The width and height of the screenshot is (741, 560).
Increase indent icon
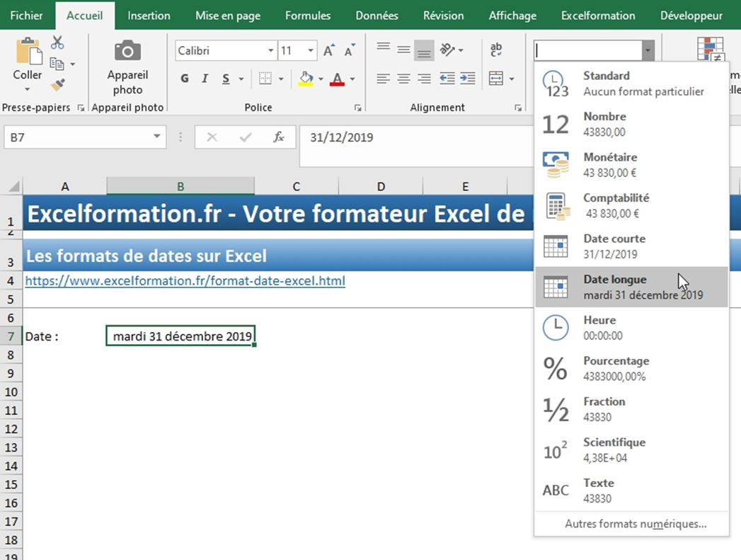[x=468, y=79]
